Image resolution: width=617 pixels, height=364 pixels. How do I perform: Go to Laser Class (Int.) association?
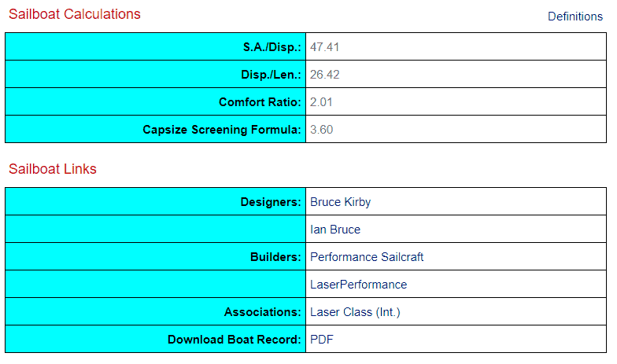(355, 312)
